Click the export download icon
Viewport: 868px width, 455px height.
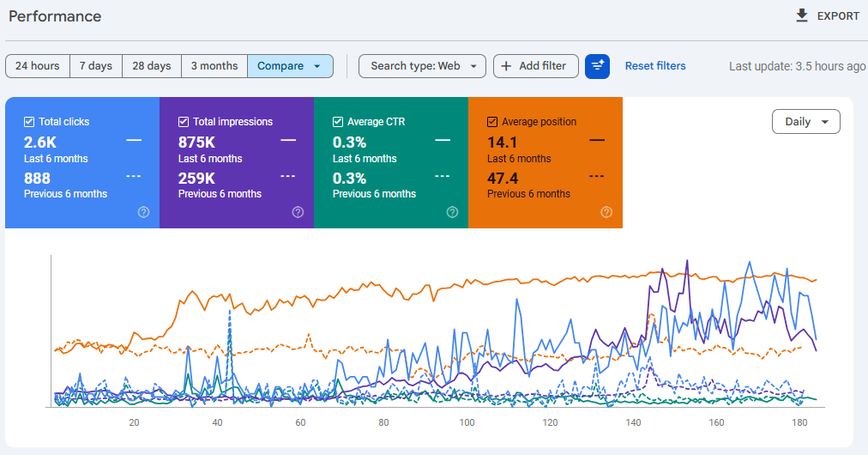pyautogui.click(x=802, y=15)
